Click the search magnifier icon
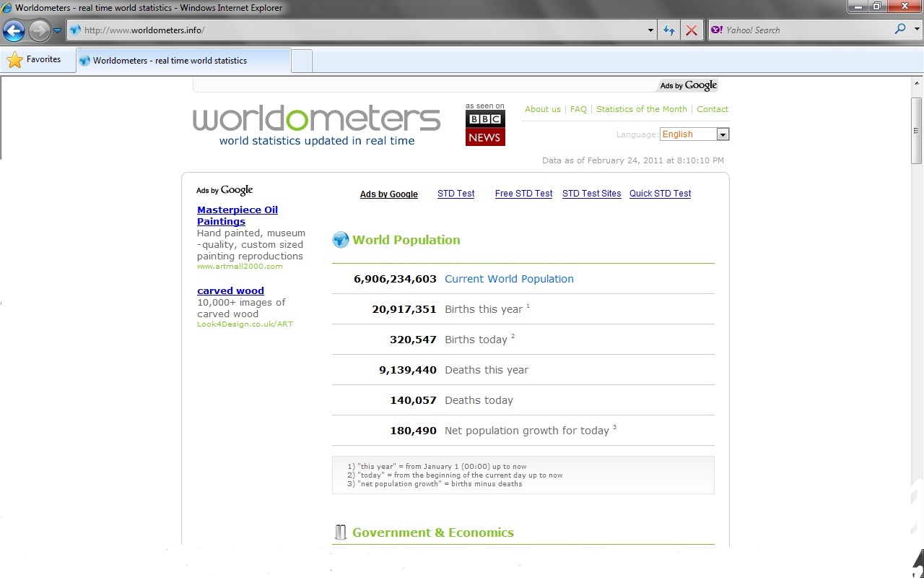 [900, 30]
